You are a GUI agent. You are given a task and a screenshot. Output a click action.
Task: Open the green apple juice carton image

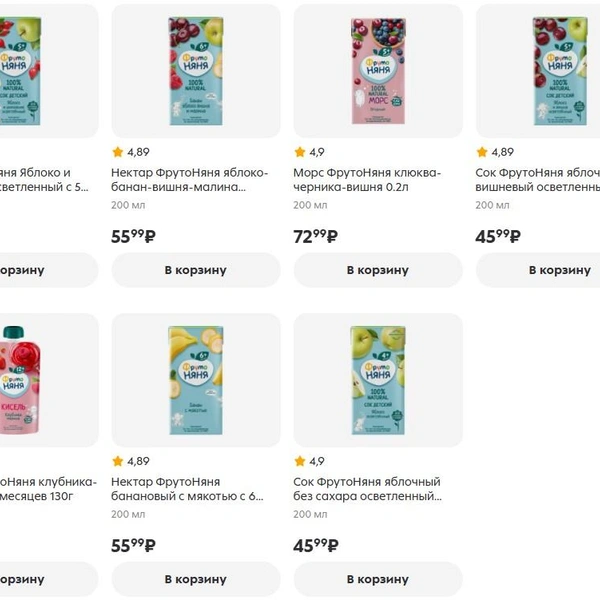click(378, 380)
